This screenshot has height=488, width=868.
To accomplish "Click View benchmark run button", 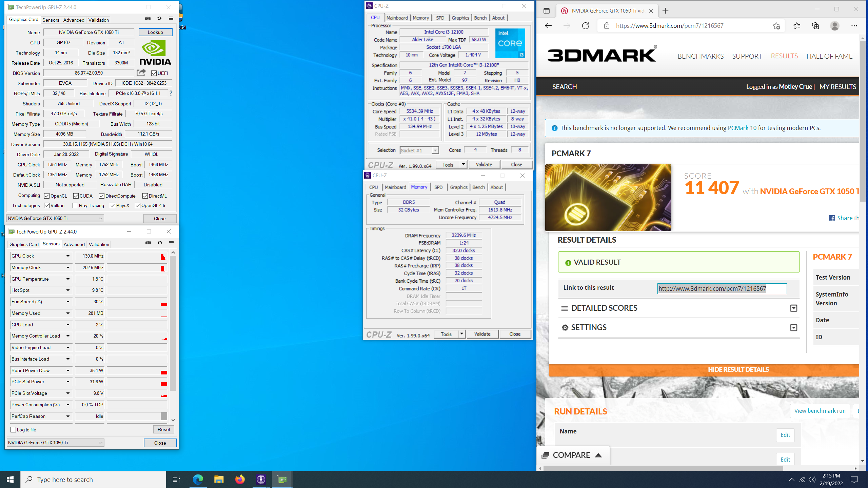I will click(x=820, y=411).
